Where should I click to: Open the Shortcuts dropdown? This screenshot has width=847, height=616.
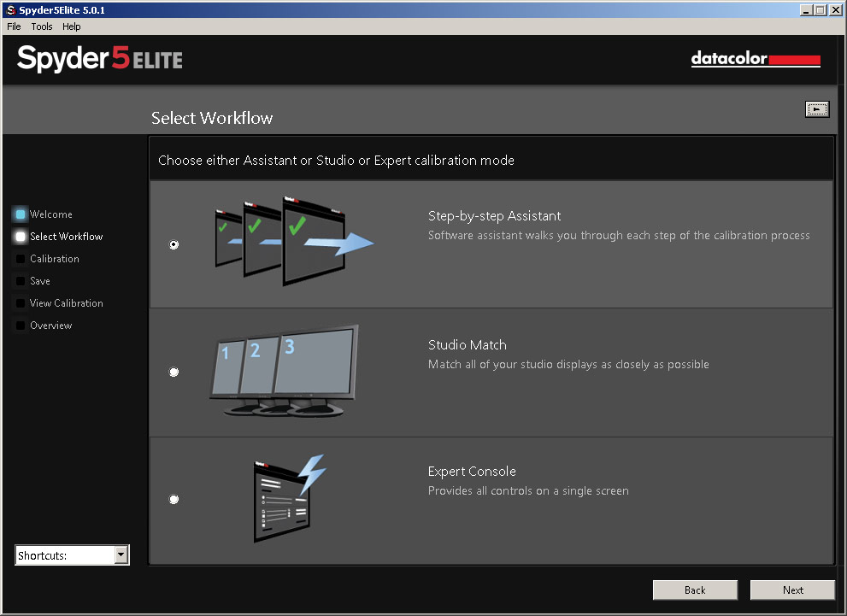pos(72,555)
